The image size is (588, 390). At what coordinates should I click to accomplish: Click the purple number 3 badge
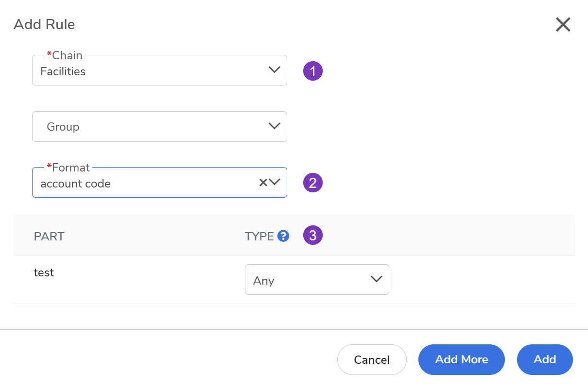pyautogui.click(x=313, y=236)
